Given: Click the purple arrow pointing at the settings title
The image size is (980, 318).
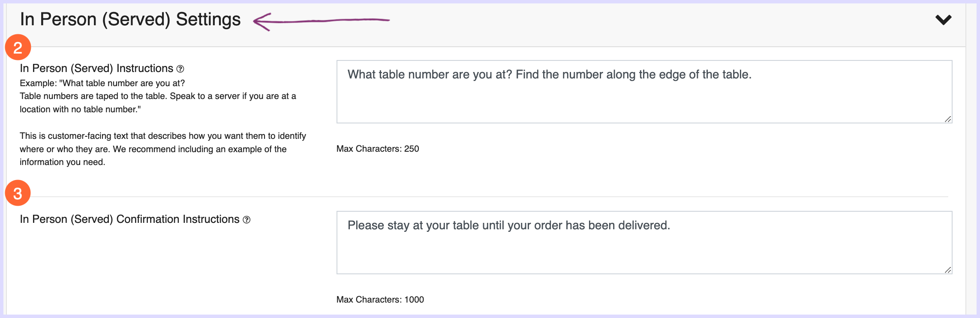Looking at the screenshot, I should 321,21.
